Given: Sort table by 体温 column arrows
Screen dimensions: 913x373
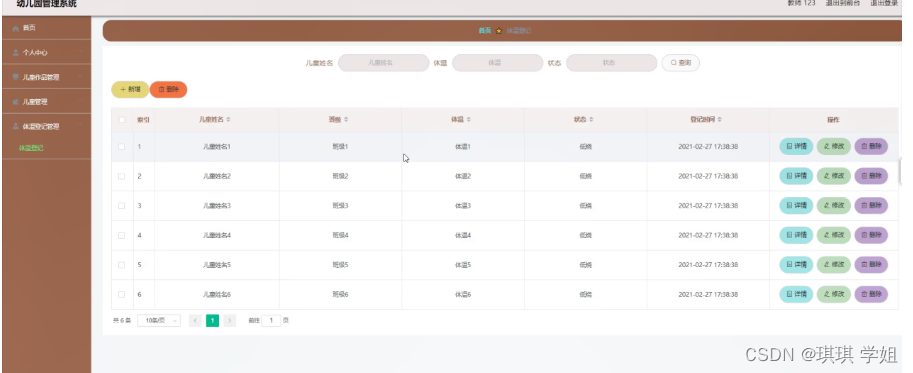Looking at the screenshot, I should point(469,119).
